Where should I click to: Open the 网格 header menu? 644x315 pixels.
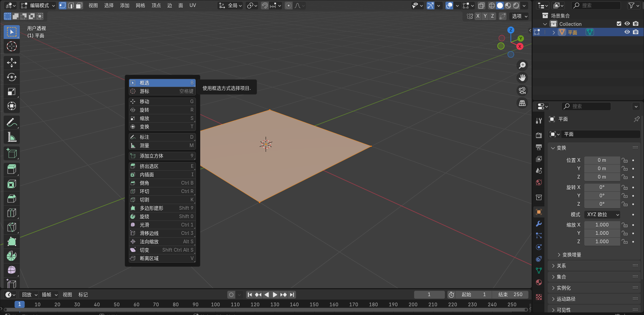point(140,5)
